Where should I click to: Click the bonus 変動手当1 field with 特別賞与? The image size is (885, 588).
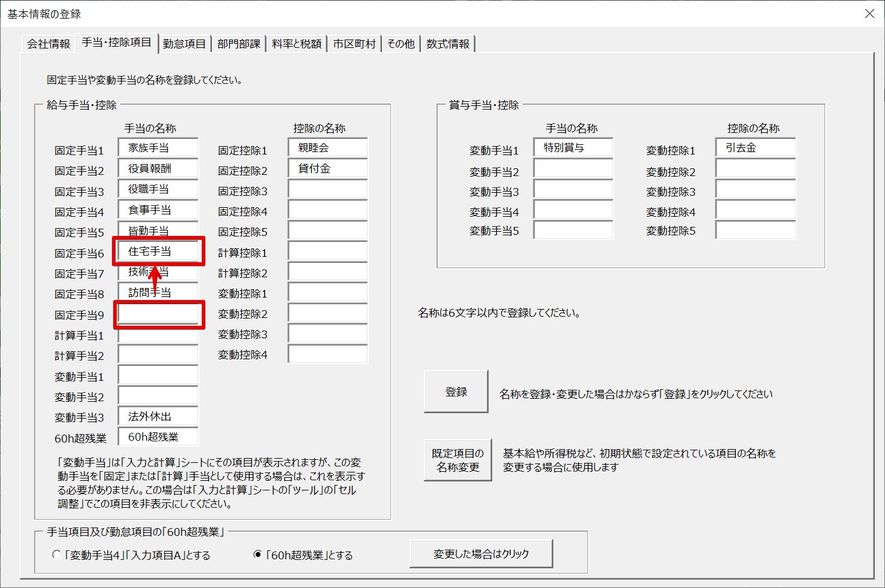click(x=573, y=148)
